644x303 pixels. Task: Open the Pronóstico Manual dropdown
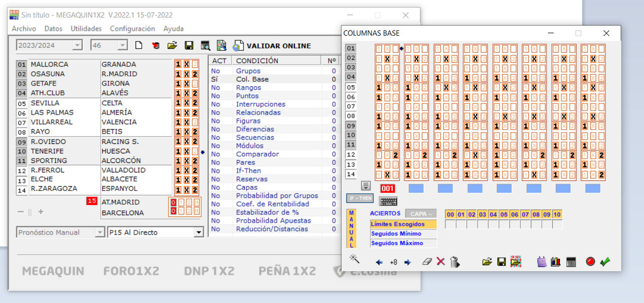click(x=100, y=232)
